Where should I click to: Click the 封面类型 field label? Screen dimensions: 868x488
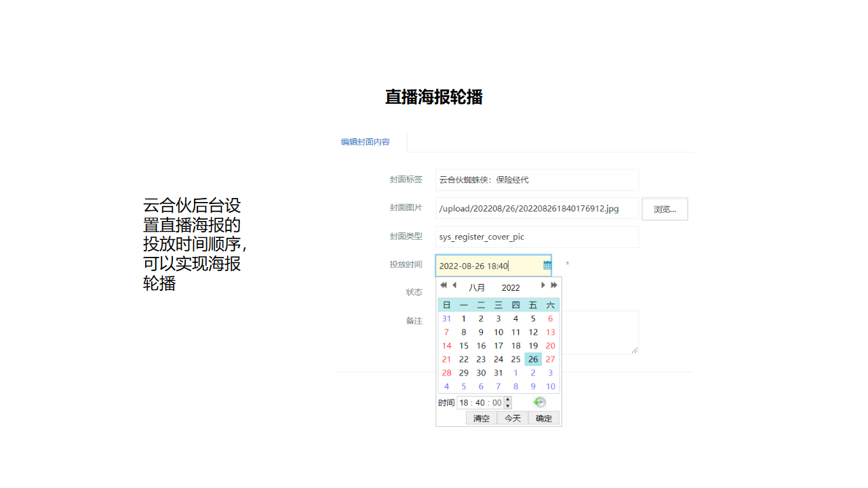[x=406, y=236]
